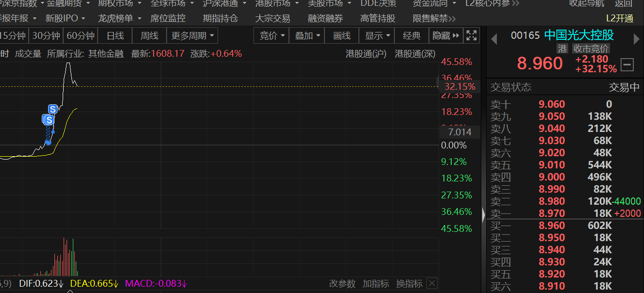Image resolution: width=644 pixels, height=293 pixels.
Task: Go to previous stock with left arrow
Action: 494,39
